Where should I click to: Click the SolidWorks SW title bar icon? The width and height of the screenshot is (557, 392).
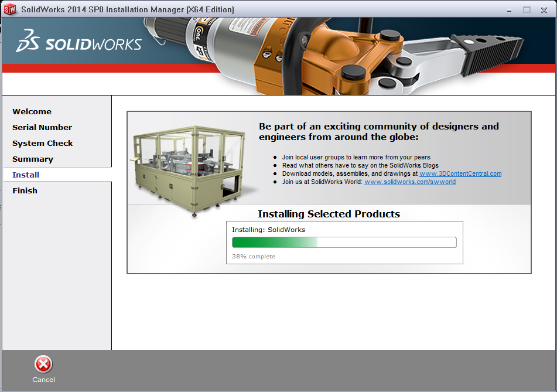(9, 9)
